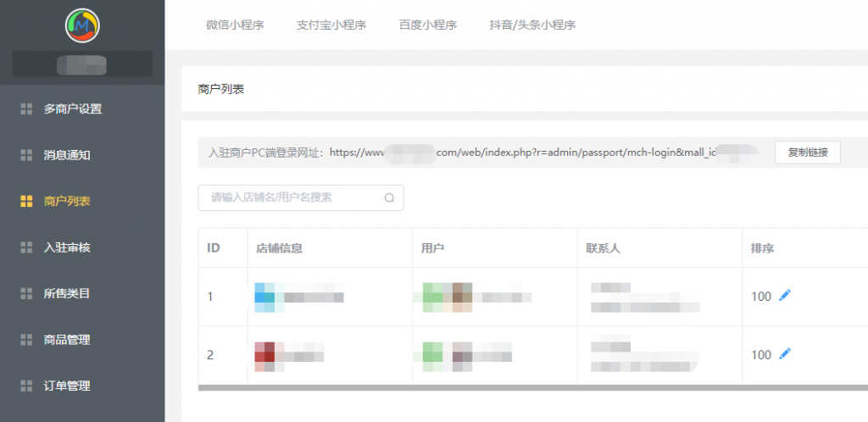Click grid icon beside 订单管理
The image size is (868, 422).
click(26, 386)
